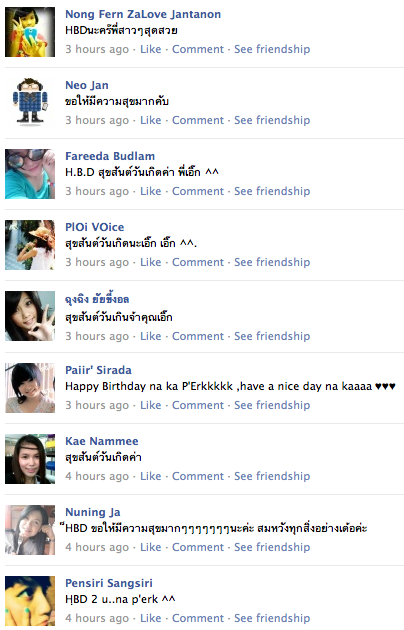Like Nong Fern ZaLove Jantanon's post
The height and width of the screenshot is (630, 404).
pyautogui.click(x=151, y=49)
